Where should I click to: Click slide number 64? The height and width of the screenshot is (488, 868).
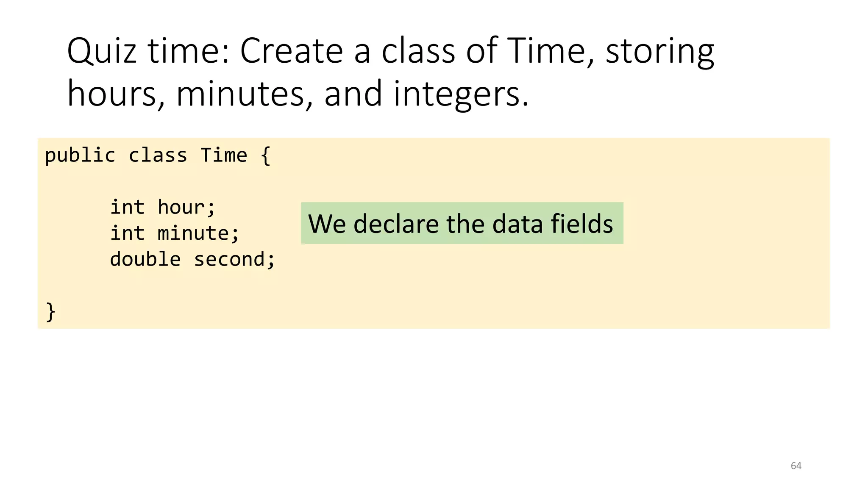click(796, 466)
